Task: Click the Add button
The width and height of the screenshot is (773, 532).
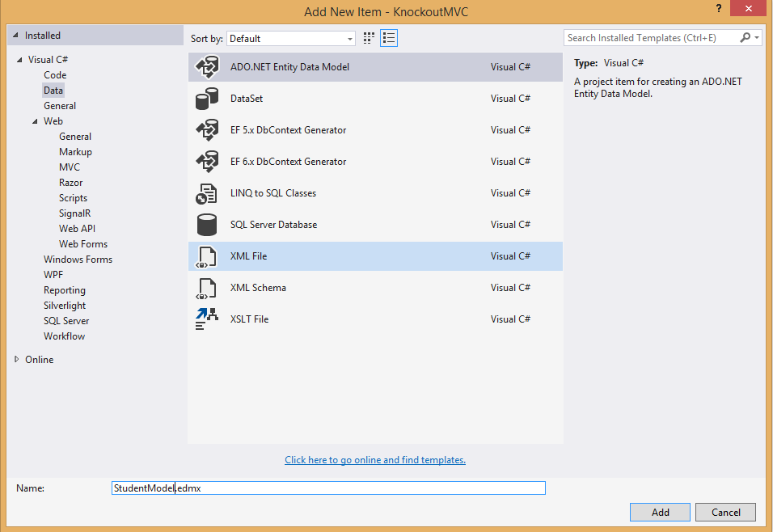Action: 660,513
